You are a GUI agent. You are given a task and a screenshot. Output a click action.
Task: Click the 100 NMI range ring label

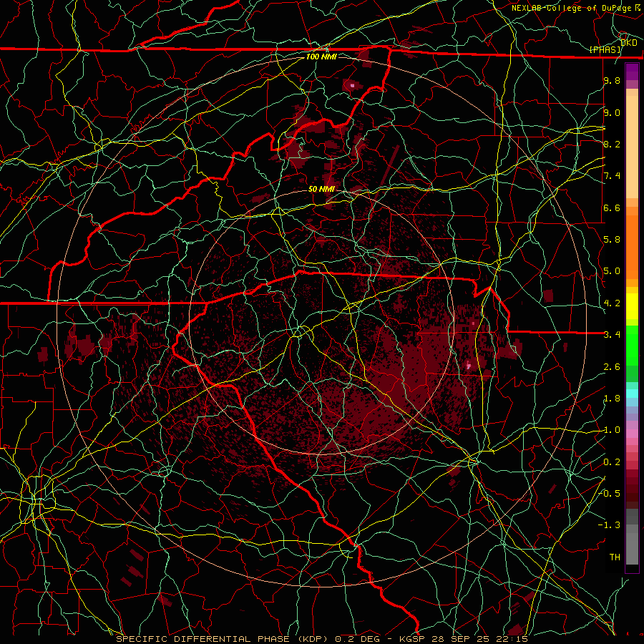tap(321, 57)
